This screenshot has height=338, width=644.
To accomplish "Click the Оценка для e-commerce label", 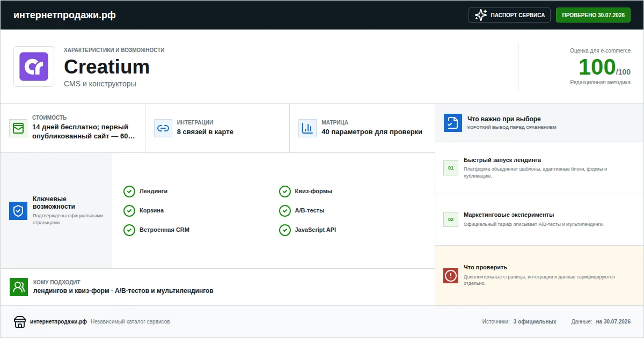I will [600, 50].
